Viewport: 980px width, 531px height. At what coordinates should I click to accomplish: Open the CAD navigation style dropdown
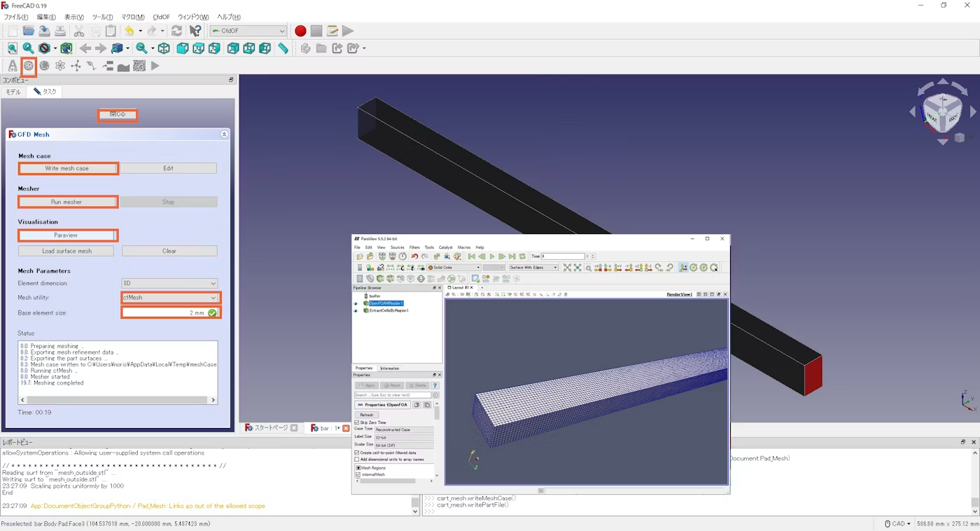898,523
